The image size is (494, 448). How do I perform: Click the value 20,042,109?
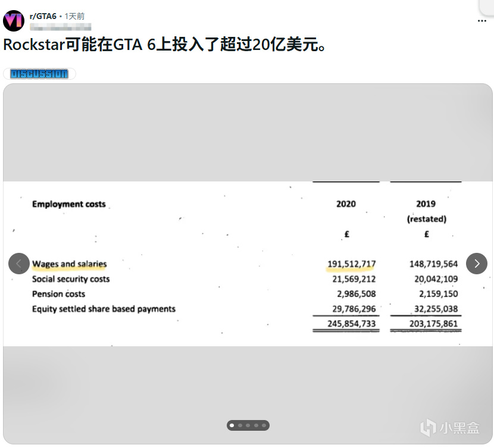[436, 278]
